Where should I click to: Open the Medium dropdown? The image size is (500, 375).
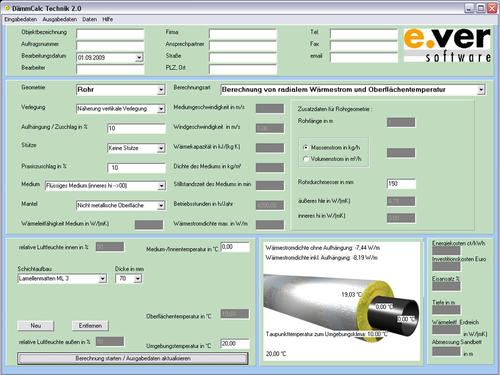[161, 186]
